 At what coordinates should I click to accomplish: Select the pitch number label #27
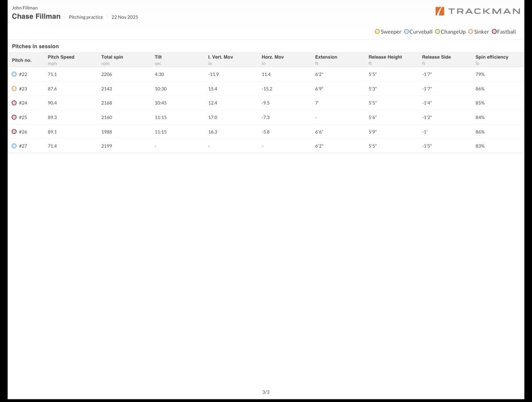(23, 146)
